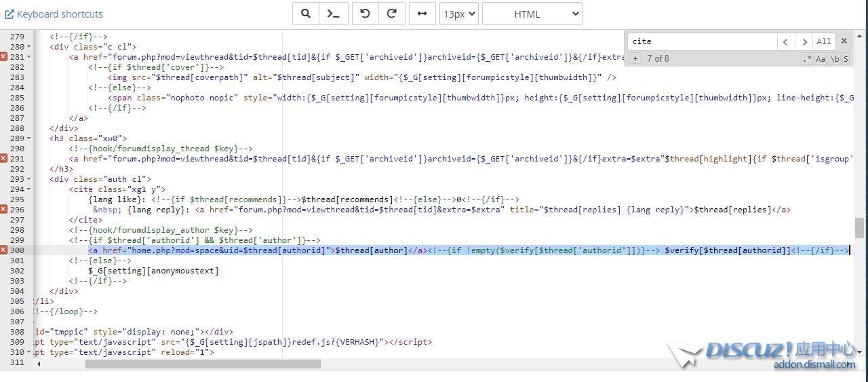Screen dimensions: 868x382
Task: Click '<!--{else}-->' on line 301
Action: pyautogui.click(x=100, y=261)
